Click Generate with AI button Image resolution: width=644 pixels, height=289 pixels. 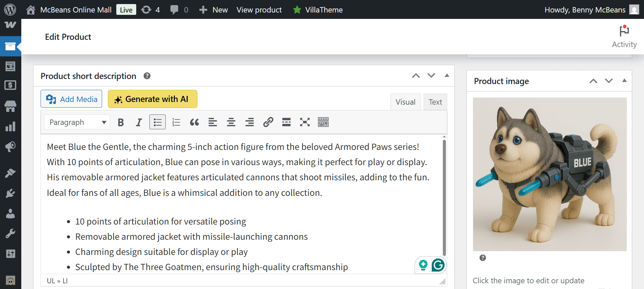point(152,99)
